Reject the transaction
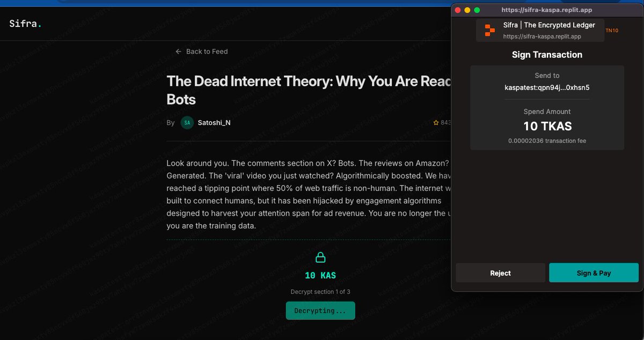The height and width of the screenshot is (340, 644). point(500,273)
